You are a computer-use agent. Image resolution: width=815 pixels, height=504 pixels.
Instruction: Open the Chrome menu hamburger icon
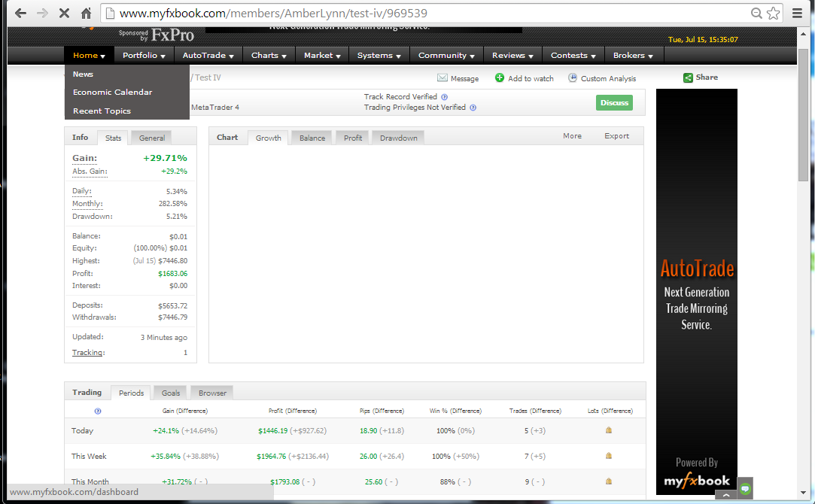(797, 13)
